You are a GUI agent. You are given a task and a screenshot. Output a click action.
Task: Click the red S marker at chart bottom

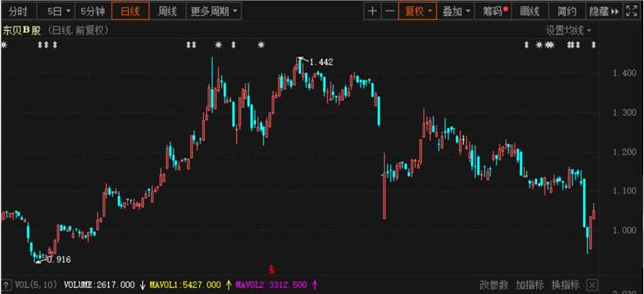(x=271, y=270)
